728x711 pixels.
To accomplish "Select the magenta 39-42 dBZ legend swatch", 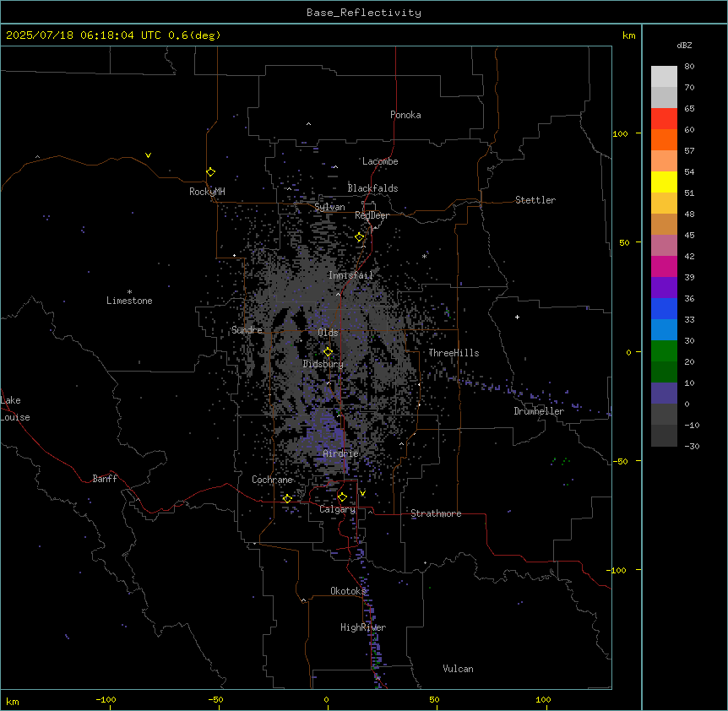I will coord(664,266).
